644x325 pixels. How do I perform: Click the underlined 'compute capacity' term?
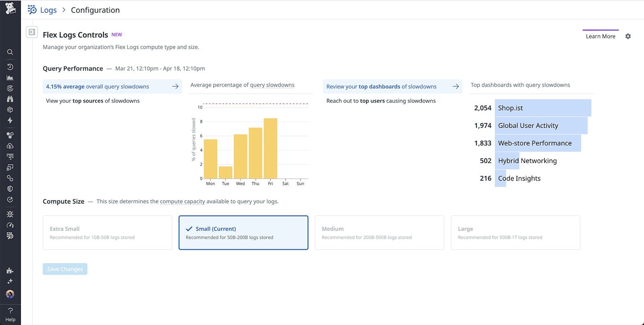[182, 201]
